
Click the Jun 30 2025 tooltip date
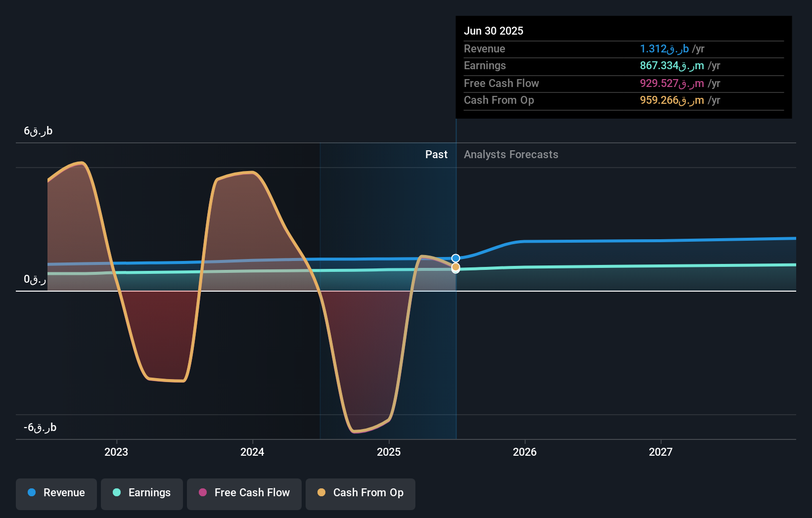494,31
